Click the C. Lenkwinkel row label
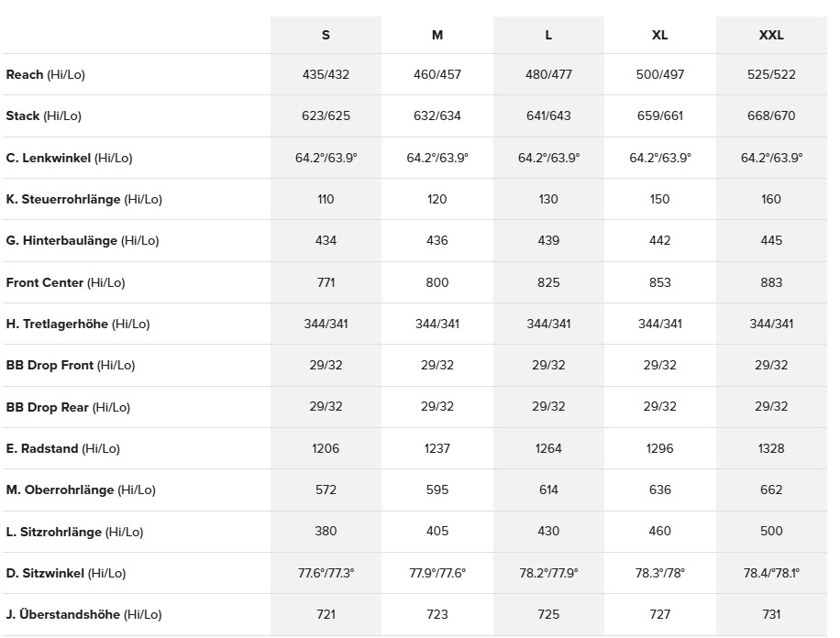Image resolution: width=840 pixels, height=638 pixels. coord(70,158)
